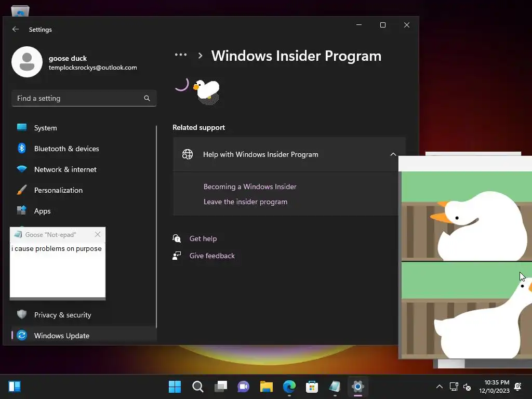Image resolution: width=532 pixels, height=399 pixels.
Task: Click the search magnifier in Find a setting
Action: click(147, 98)
